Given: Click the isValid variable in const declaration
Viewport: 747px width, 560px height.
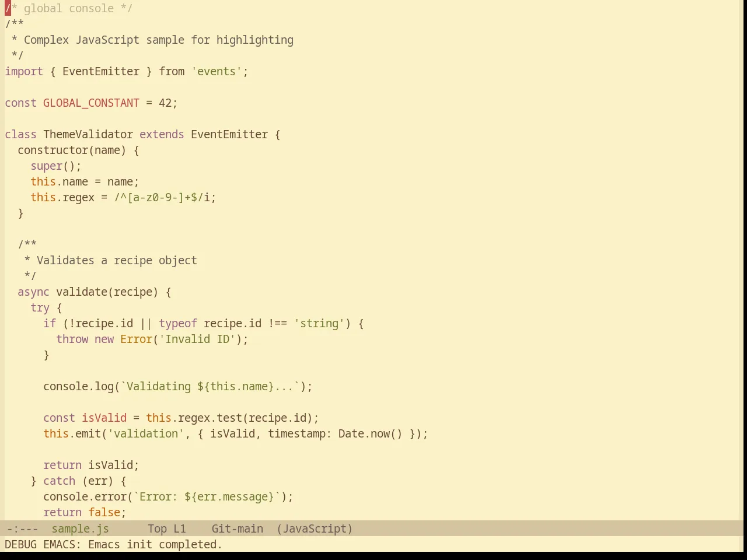Looking at the screenshot, I should 104,418.
